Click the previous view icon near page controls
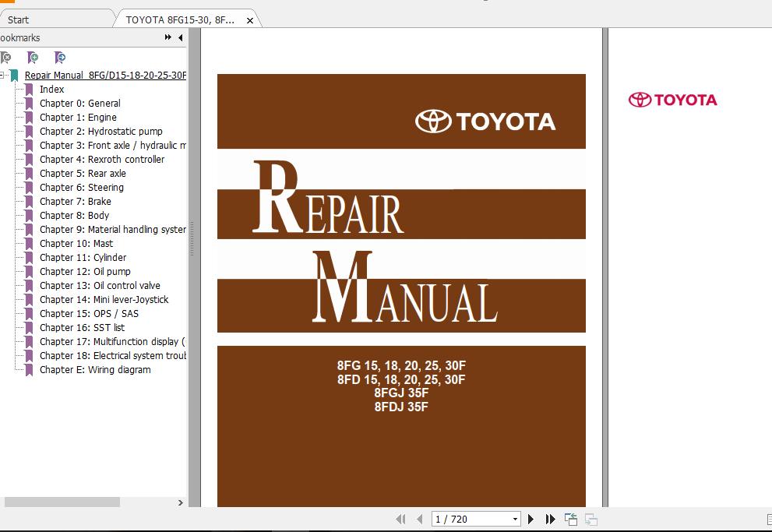Viewport: 772px width, 532px height. (569, 519)
